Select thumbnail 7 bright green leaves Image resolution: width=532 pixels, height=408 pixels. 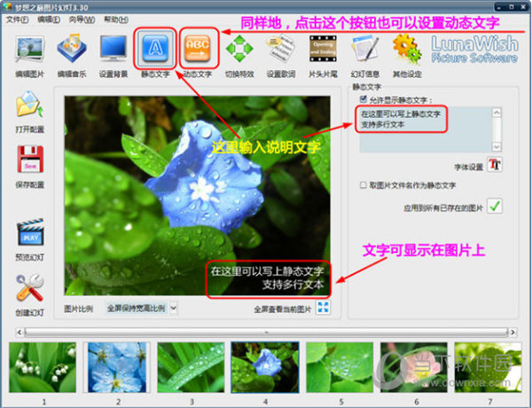pyautogui.click(x=488, y=367)
